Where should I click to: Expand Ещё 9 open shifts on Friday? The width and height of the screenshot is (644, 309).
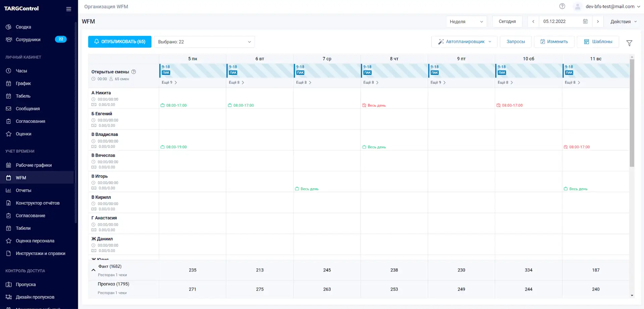[x=438, y=83]
